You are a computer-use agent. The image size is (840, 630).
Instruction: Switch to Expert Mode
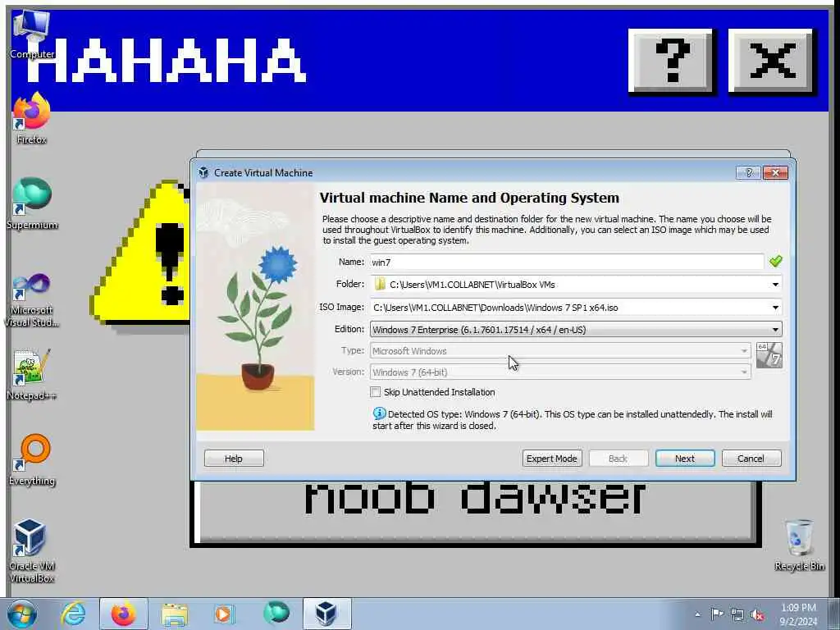(x=552, y=459)
